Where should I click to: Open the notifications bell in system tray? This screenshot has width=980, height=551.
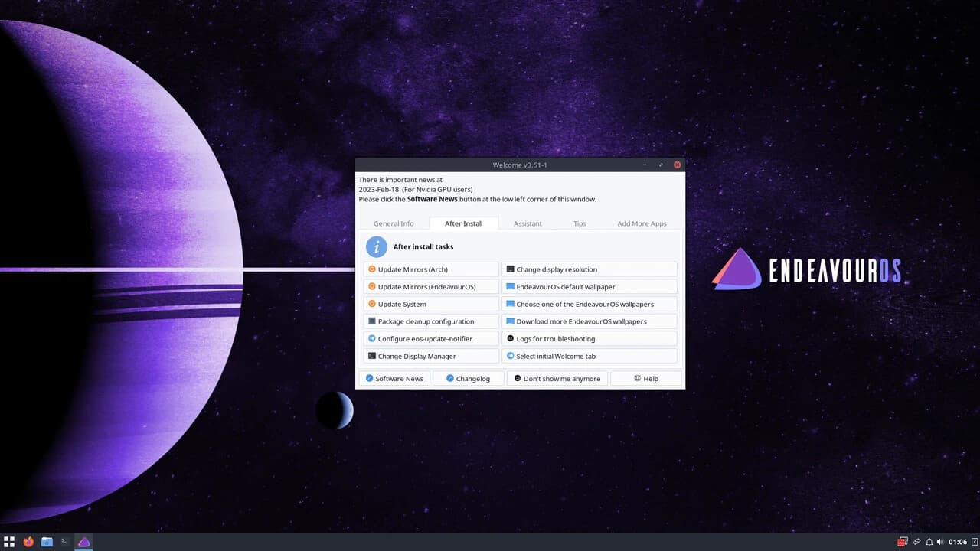929,542
